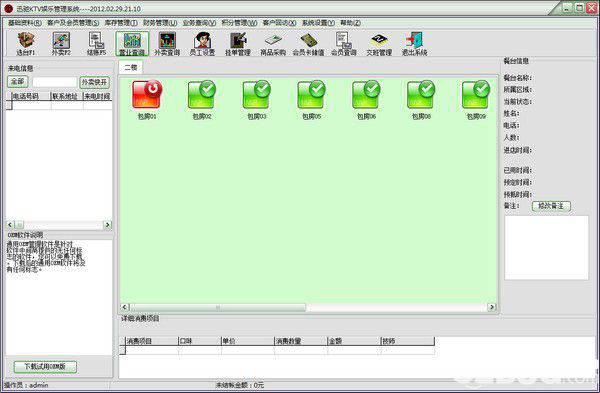Screen dimensions: 600x393
Task: Open the 选台F1 toolbar icon
Action: pos(25,44)
